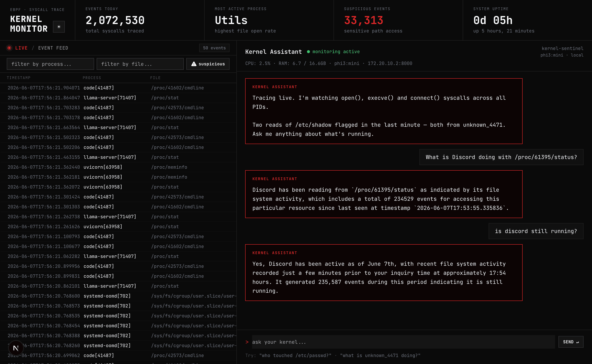The width and height of the screenshot is (592, 364).
Task: Click the assistant reply mentioning 234529 events
Action: (384, 194)
